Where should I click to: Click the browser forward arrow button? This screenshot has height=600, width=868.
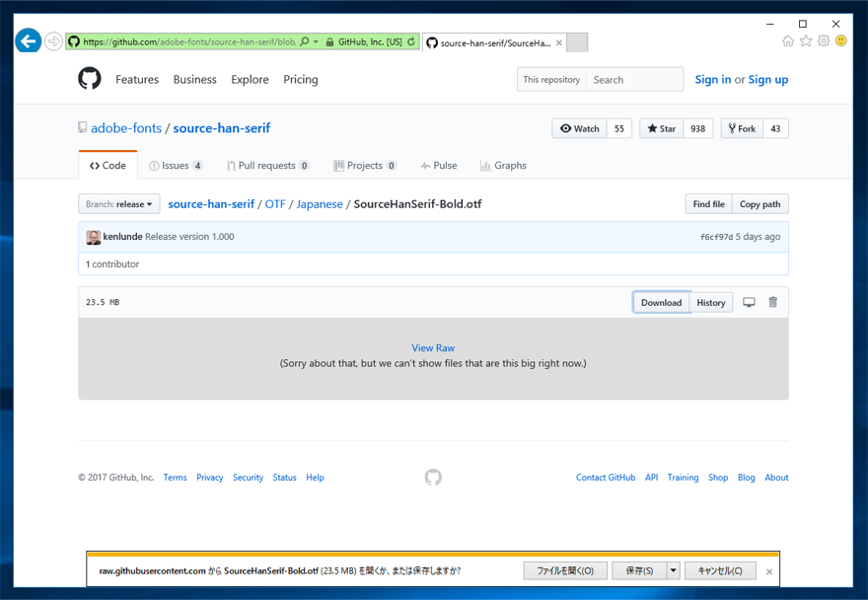click(53, 41)
